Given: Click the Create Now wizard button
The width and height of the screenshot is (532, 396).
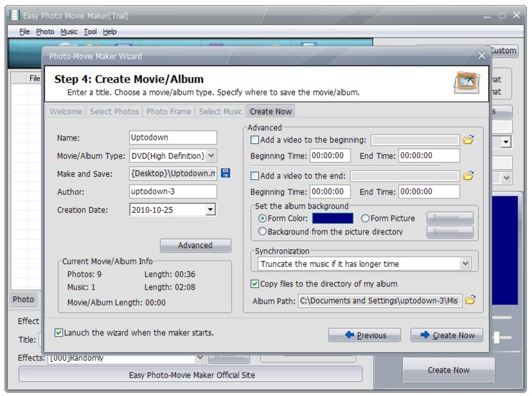Looking at the screenshot, I should tap(446, 335).
